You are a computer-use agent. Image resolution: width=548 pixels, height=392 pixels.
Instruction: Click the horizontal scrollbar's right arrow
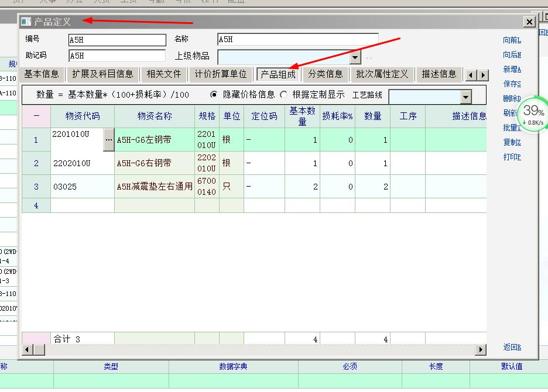point(481,350)
